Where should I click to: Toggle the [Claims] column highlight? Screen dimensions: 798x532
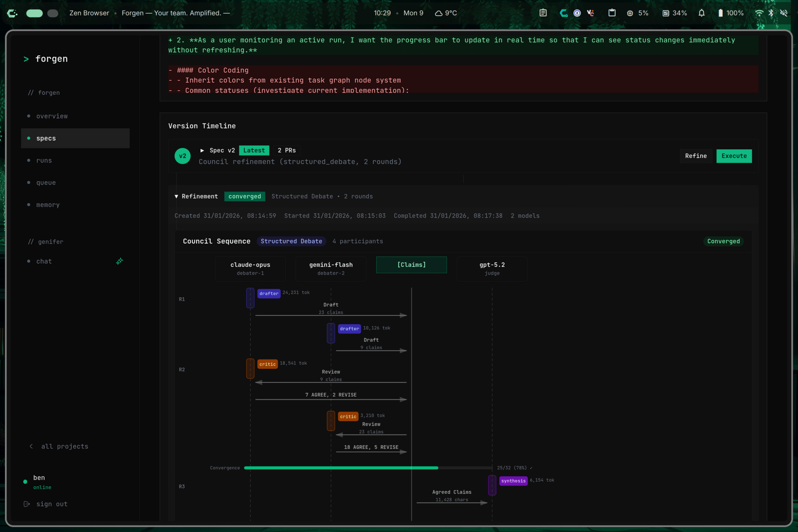click(x=411, y=265)
